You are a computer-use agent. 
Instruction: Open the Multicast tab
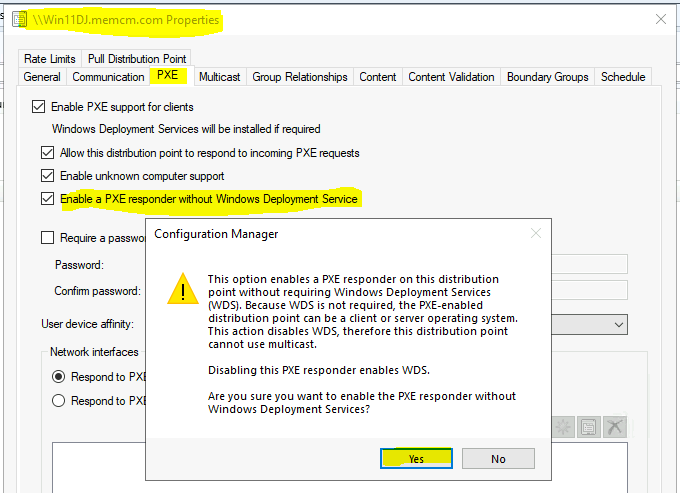(219, 77)
